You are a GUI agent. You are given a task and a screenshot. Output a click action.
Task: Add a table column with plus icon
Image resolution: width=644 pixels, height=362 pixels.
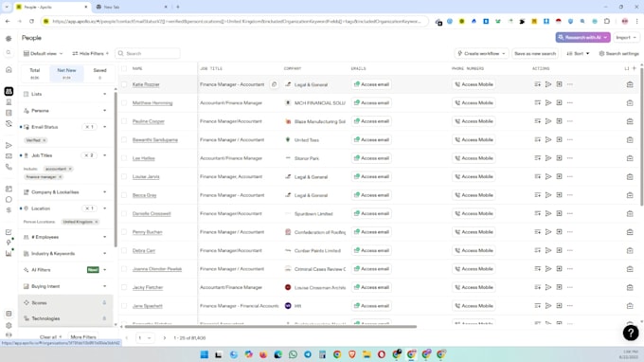pyautogui.click(x=635, y=68)
